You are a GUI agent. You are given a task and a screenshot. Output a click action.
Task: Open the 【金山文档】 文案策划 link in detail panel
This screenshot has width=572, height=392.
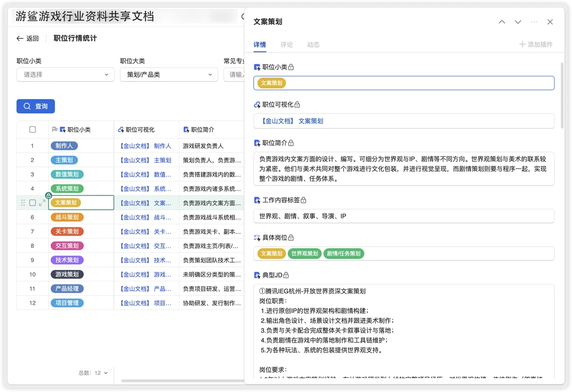[x=291, y=121]
